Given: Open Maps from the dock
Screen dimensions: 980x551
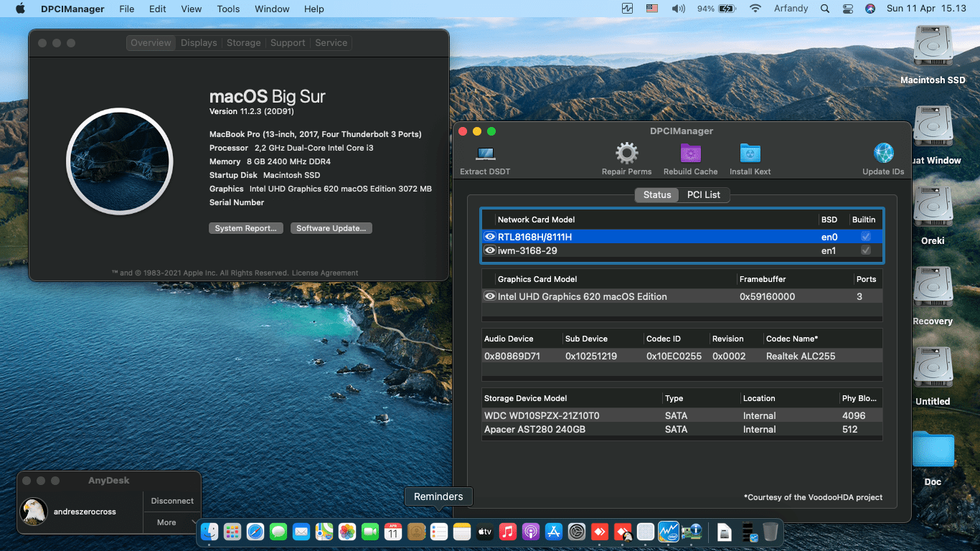Looking at the screenshot, I should point(324,532).
